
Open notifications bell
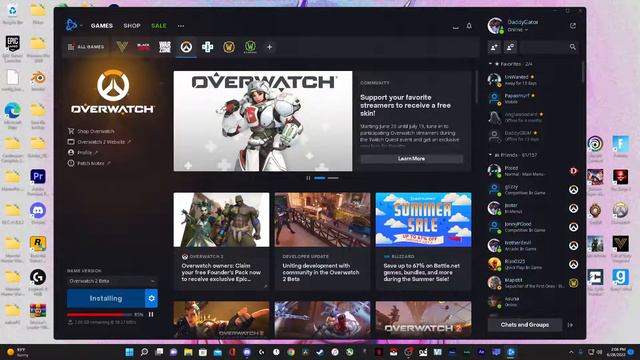click(469, 26)
